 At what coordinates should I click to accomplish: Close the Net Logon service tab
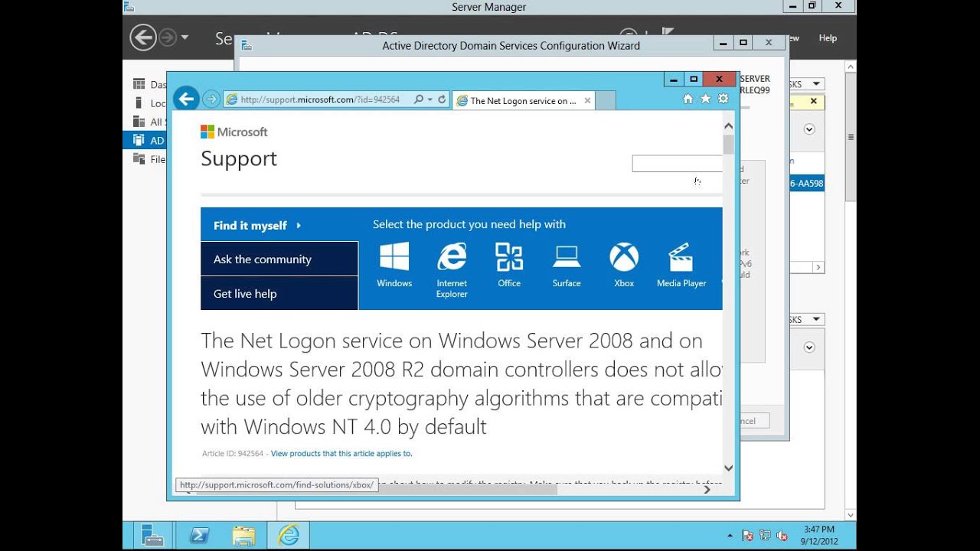coord(587,100)
